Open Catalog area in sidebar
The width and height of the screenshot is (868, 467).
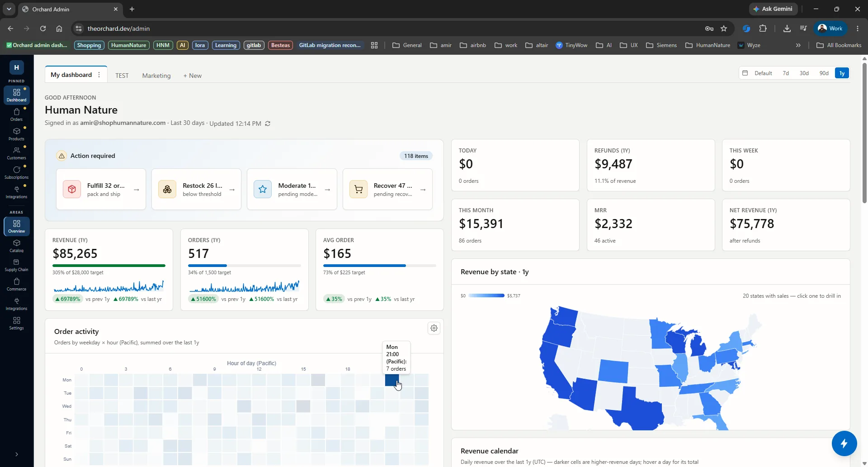tap(17, 246)
